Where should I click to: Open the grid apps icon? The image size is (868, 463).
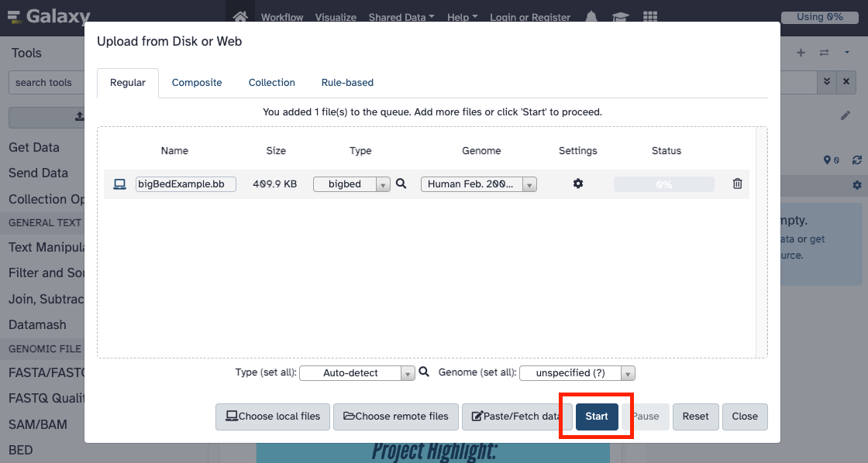650,17
